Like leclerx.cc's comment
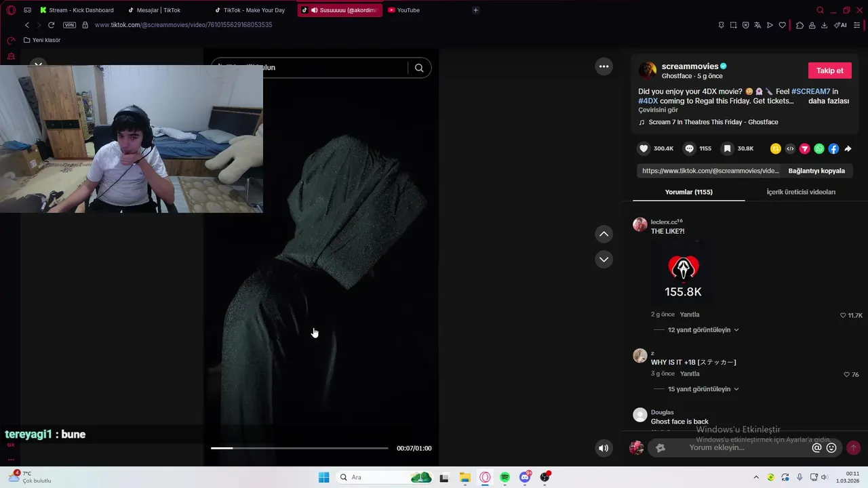The height and width of the screenshot is (488, 868). pos(843,315)
